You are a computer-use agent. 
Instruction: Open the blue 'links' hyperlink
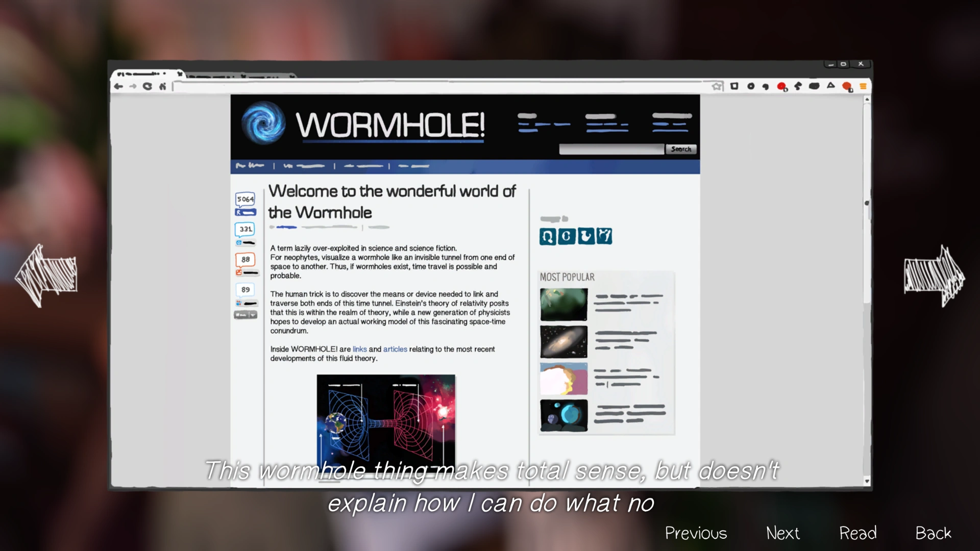[359, 349]
